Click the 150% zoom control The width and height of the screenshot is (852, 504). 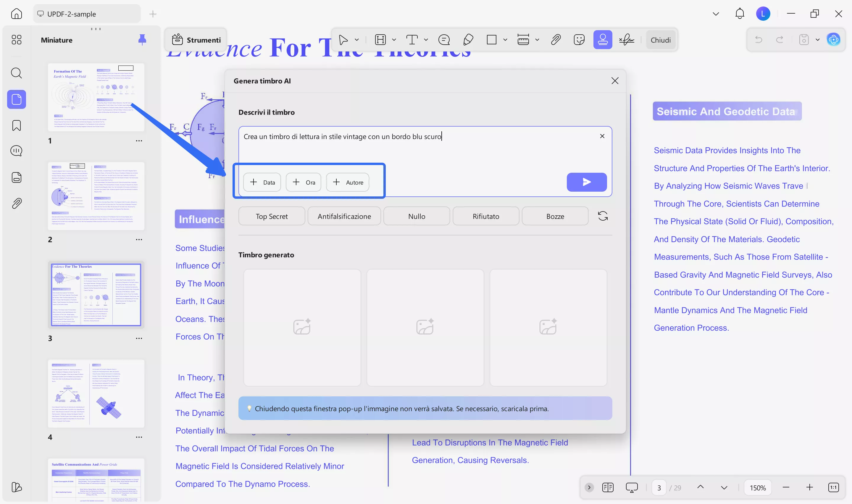pos(757,487)
